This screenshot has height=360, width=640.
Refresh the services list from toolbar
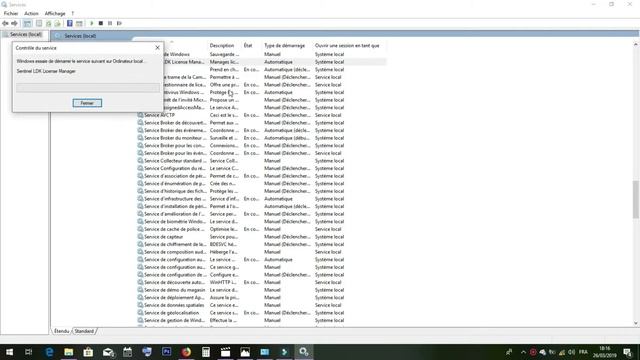49,23
